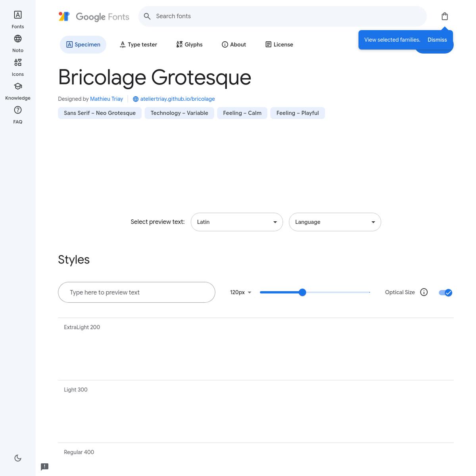Go to Knowledge in the sidebar

(x=18, y=86)
